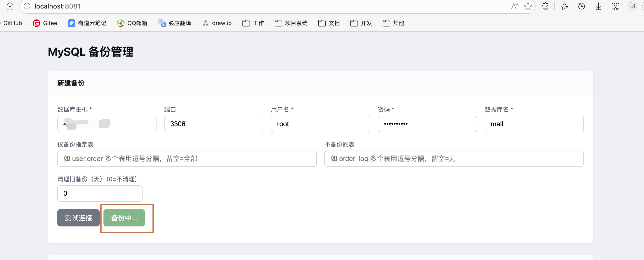The image size is (644, 260).
Task: Click the site information icon in address bar
Action: point(27,6)
